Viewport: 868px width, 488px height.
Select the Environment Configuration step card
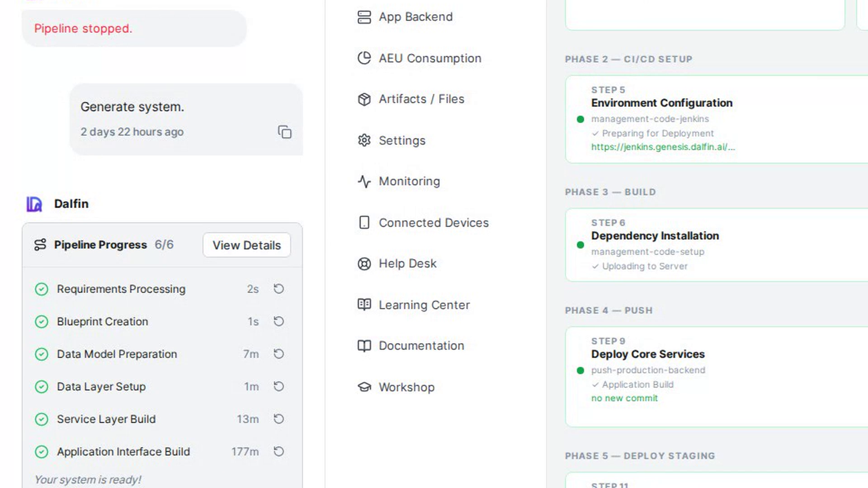click(x=717, y=119)
